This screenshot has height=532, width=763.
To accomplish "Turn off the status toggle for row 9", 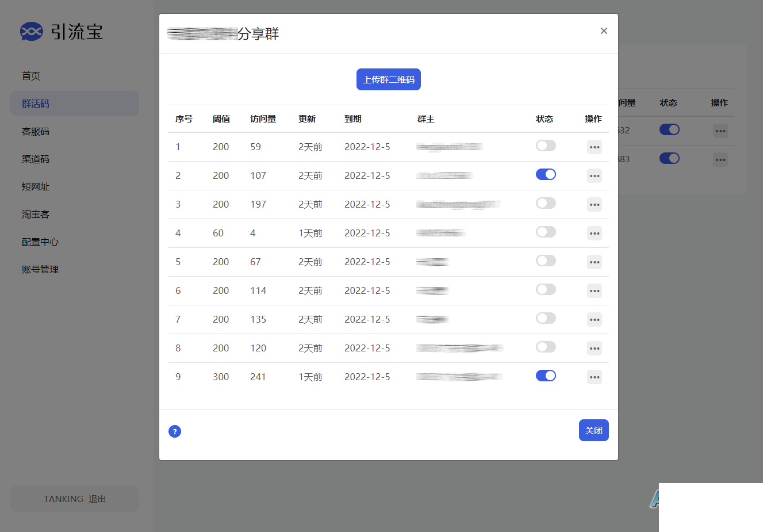I will 546,376.
